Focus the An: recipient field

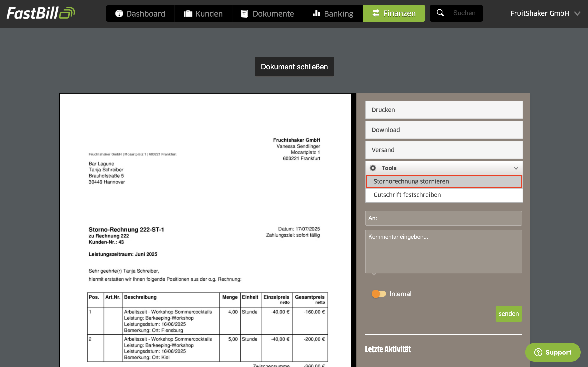pos(444,218)
